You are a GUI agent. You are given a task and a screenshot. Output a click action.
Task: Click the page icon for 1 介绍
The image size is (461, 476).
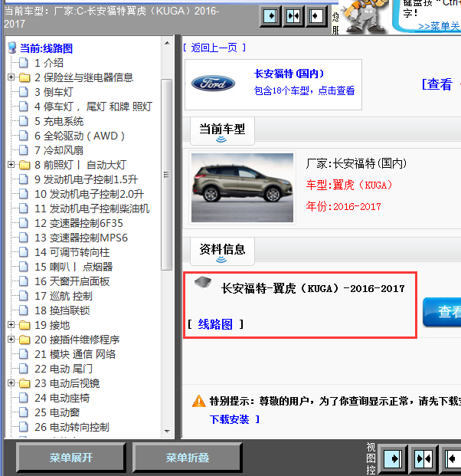coord(24,63)
